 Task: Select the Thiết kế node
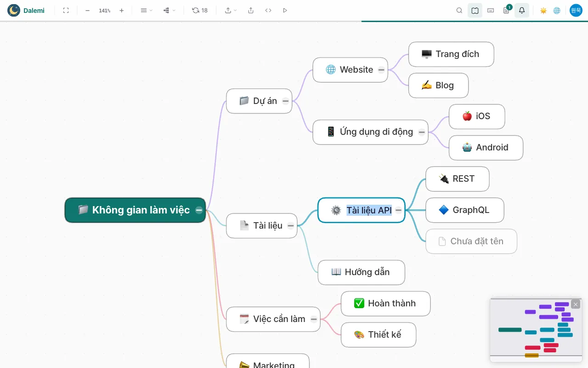click(379, 335)
